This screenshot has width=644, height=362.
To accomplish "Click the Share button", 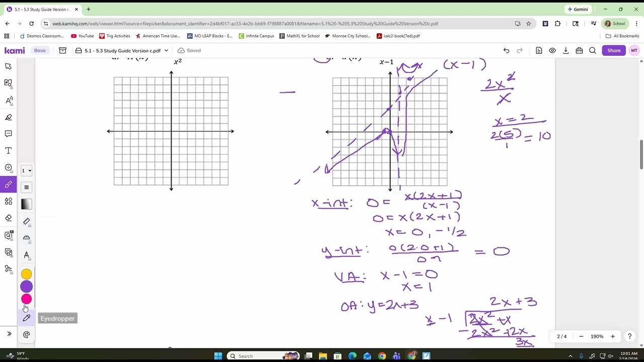I will (x=614, y=50).
